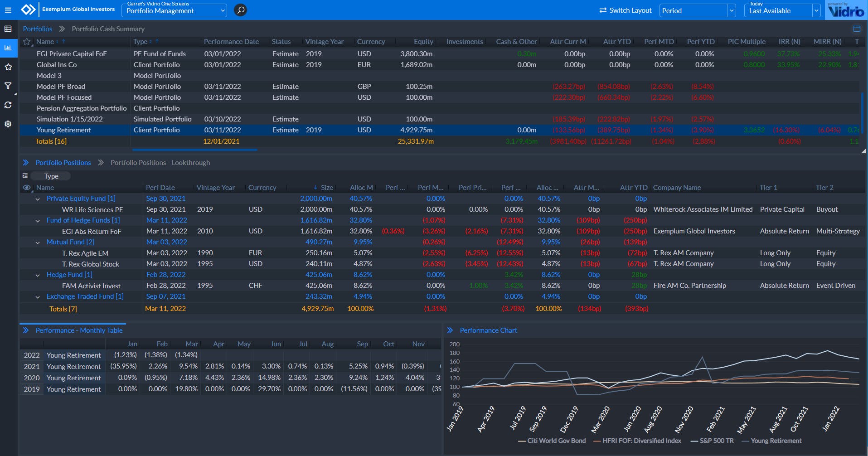
Task: Switch to Portfolio Positions - Lookthrough tab
Action: [160, 163]
